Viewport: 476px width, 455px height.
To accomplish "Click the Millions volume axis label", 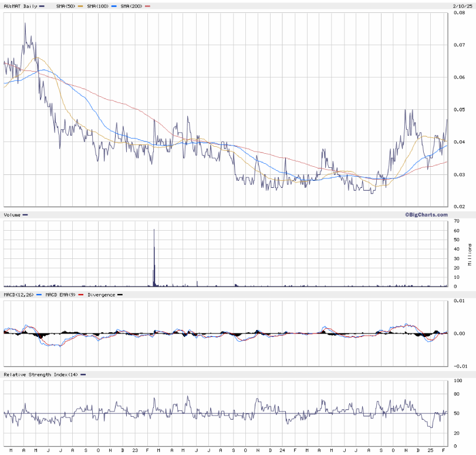I will pos(470,254).
